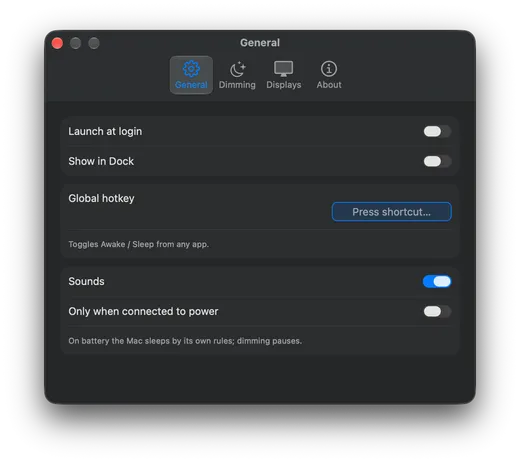Click the 'Show in Dock' label
This screenshot has width=520, height=463.
(x=101, y=161)
